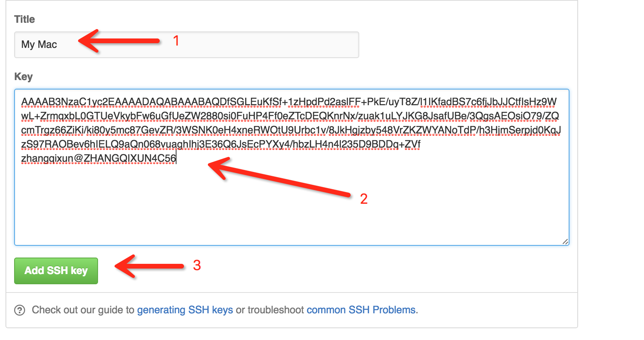
Task: Click the red number 2 annotation
Action: [364, 199]
